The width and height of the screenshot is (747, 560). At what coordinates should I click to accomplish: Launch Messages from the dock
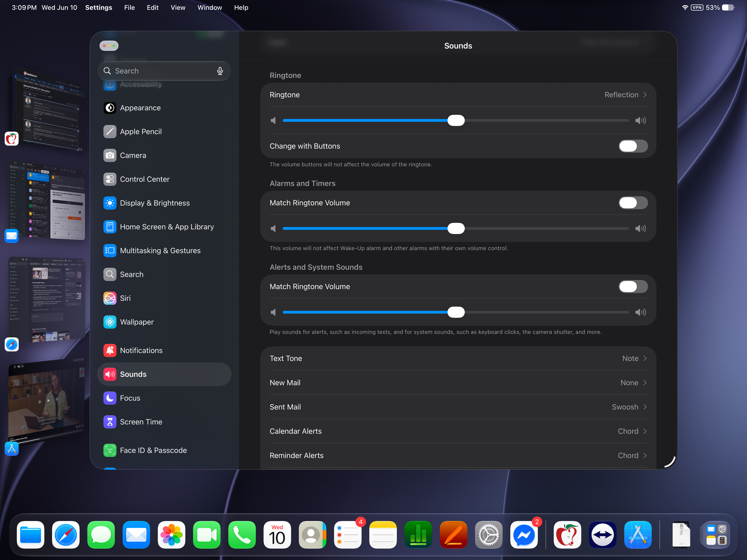point(101,535)
